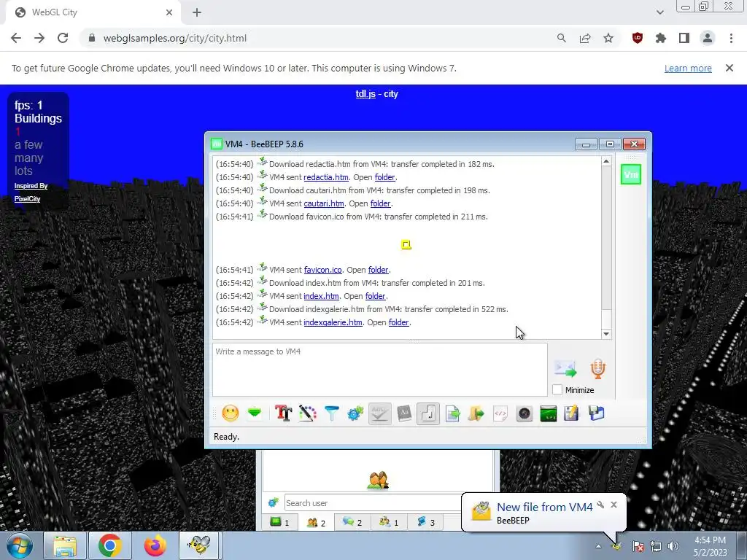The width and height of the screenshot is (747, 560).
Task: Expand the tab search chevron
Action: (659, 12)
